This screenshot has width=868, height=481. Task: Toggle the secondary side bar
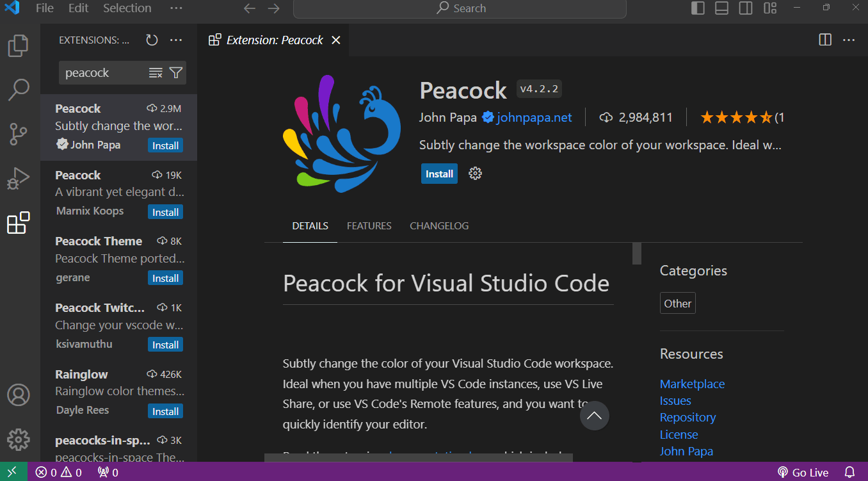coord(745,8)
